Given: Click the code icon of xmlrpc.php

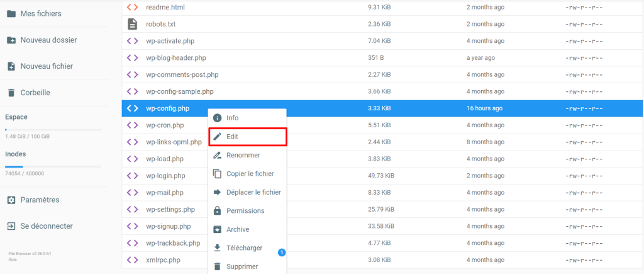Looking at the screenshot, I should [x=132, y=260].
